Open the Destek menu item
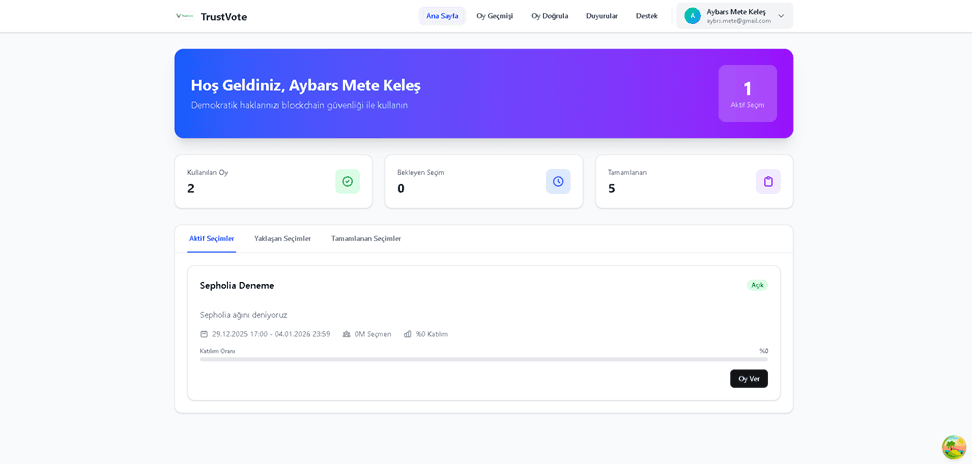 click(647, 16)
